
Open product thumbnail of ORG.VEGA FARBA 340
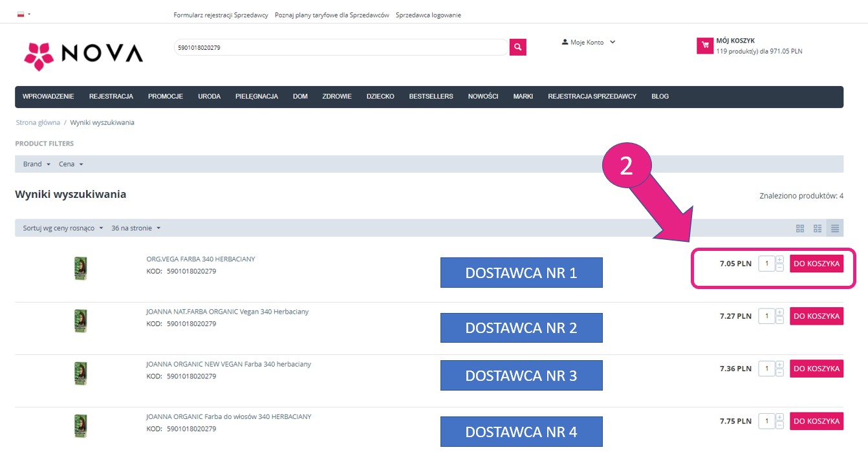81,268
